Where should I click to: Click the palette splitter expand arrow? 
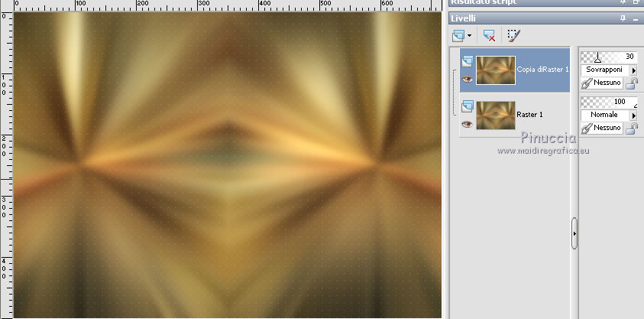tap(574, 233)
